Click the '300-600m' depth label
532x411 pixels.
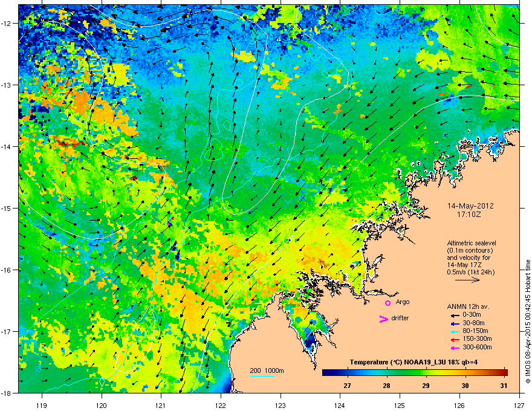pos(477,347)
